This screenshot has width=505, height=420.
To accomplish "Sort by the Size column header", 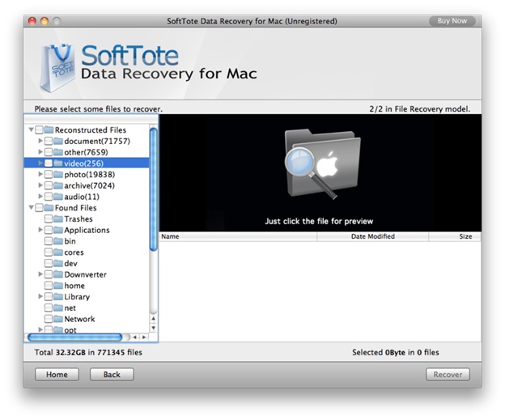I will [x=455, y=236].
